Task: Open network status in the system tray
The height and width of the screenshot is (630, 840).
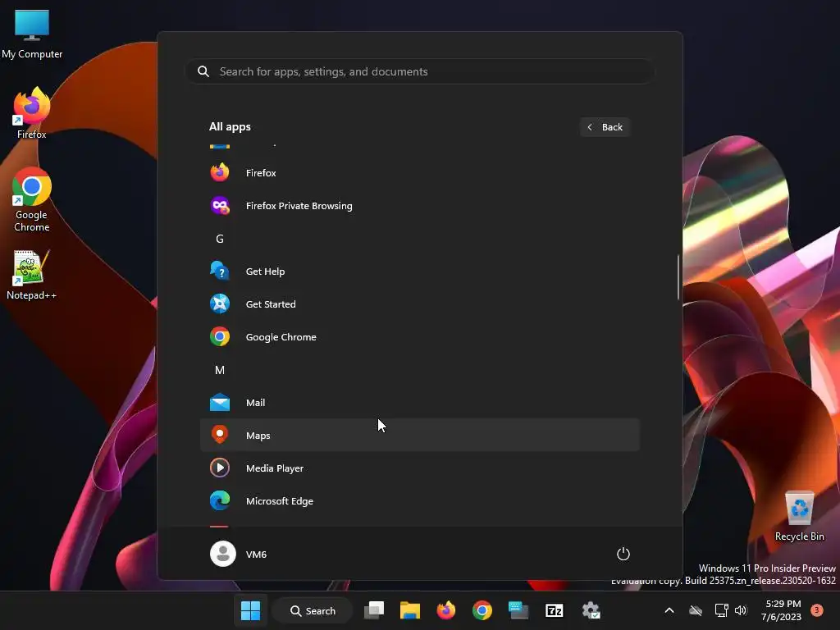Action: 721,610
